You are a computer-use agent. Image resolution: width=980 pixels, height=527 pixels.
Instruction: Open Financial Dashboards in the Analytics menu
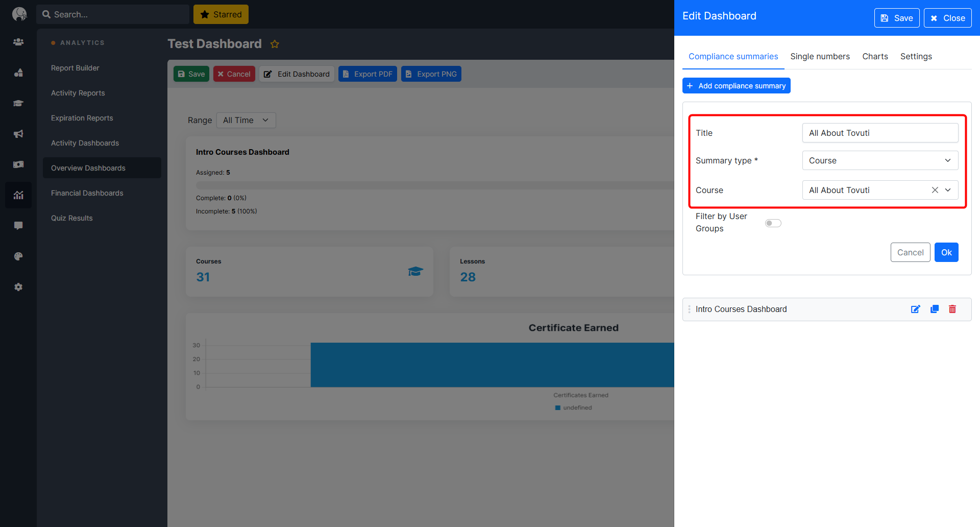pyautogui.click(x=87, y=193)
